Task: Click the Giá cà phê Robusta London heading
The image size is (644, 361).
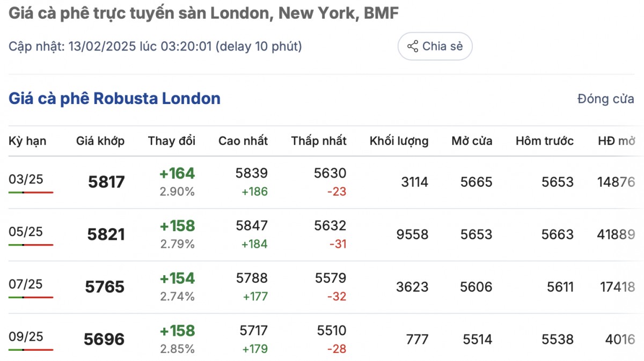Action: pos(114,99)
